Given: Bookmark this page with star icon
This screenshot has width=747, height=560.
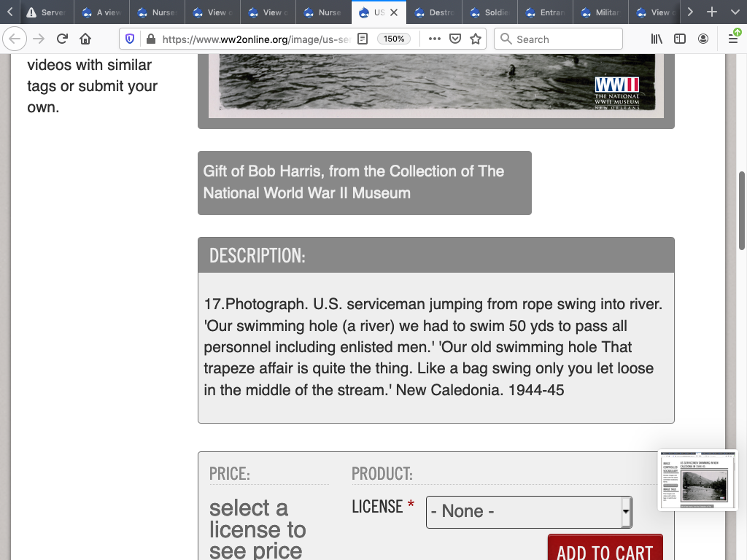Looking at the screenshot, I should click(476, 39).
